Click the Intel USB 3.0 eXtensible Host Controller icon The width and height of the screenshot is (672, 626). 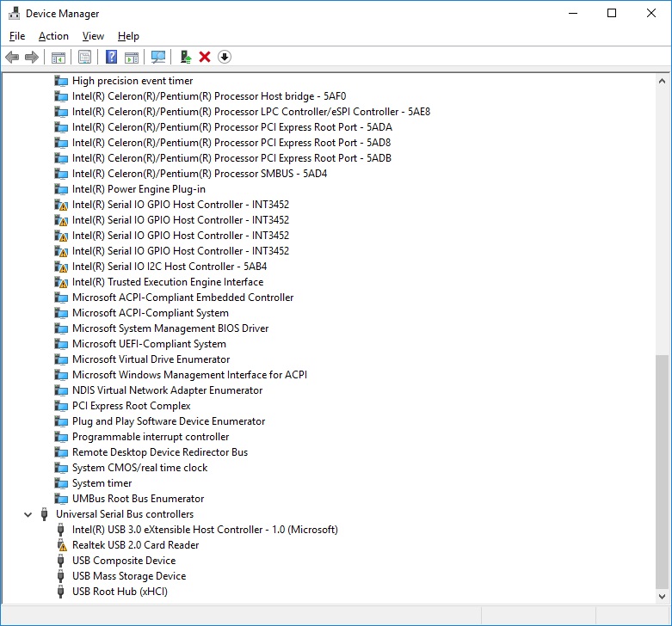[61, 530]
